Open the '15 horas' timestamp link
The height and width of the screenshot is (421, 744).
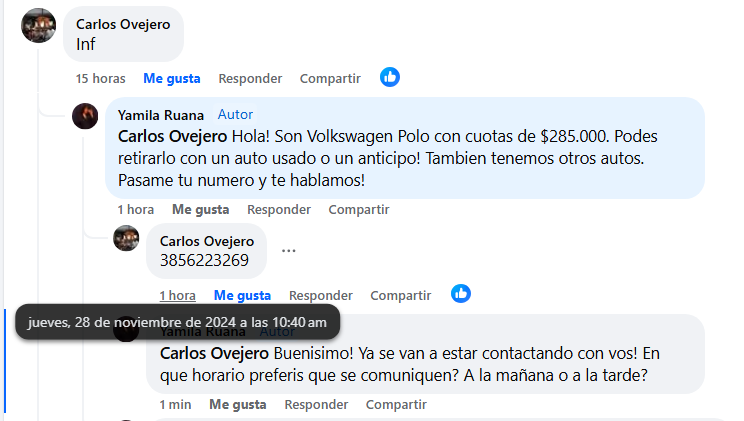(101, 78)
